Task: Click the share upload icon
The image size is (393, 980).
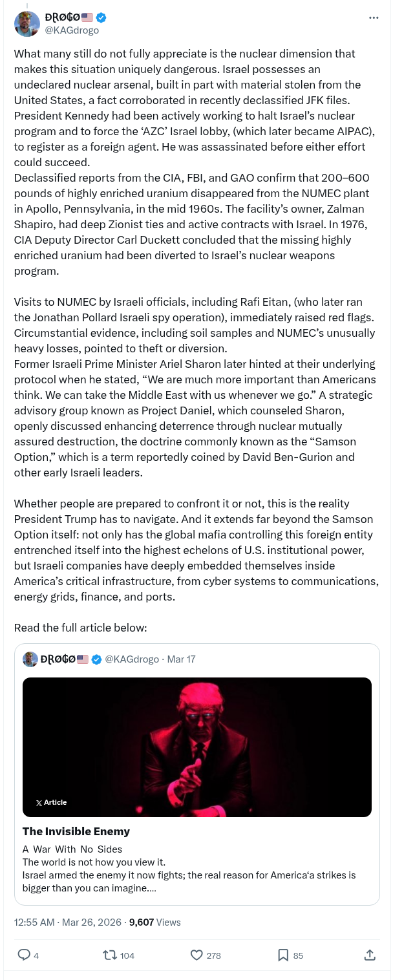Action: [370, 955]
